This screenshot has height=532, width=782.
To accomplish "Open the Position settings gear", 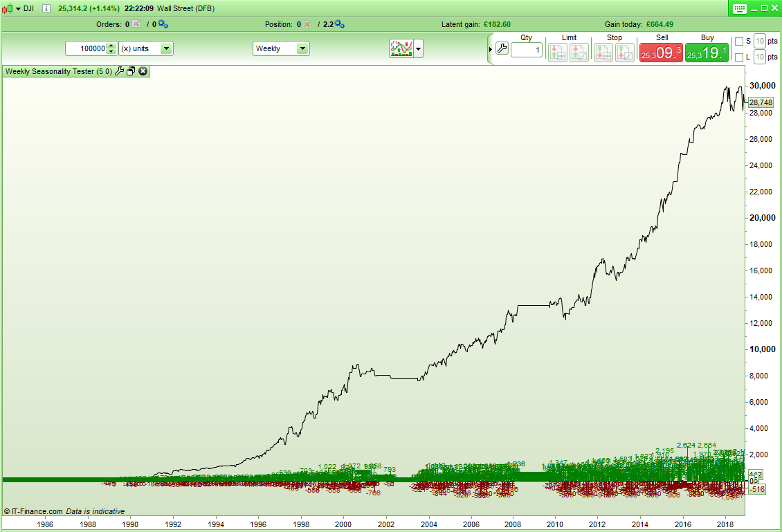I will click(338, 24).
